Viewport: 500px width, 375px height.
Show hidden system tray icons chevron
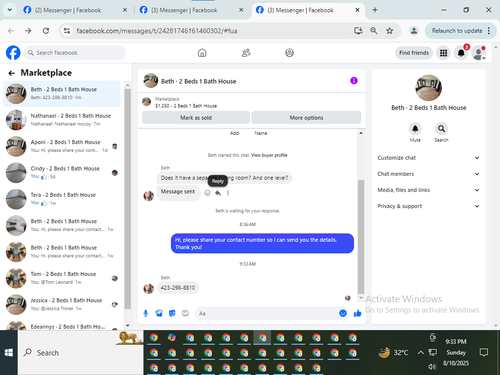point(421,352)
